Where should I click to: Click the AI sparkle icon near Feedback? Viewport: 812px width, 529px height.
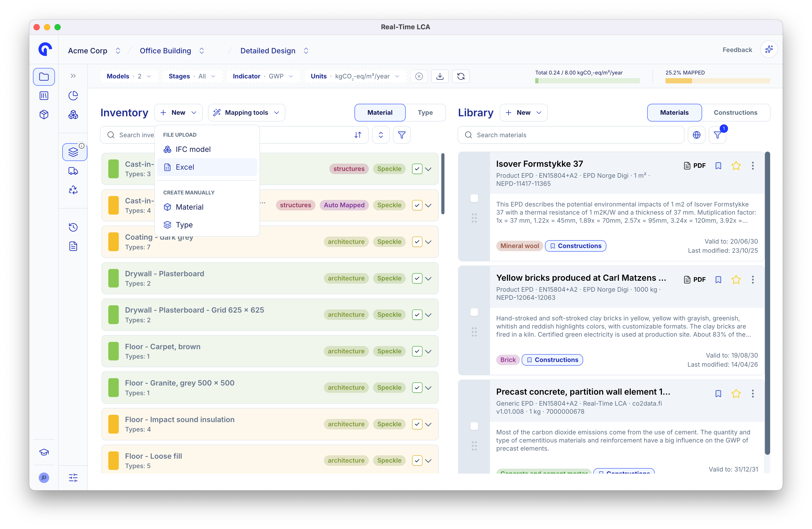tap(769, 50)
